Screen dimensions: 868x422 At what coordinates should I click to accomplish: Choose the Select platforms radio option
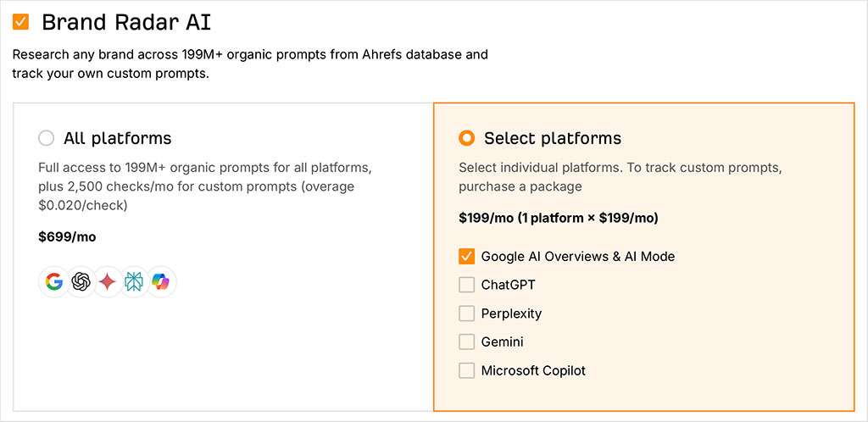tap(467, 138)
